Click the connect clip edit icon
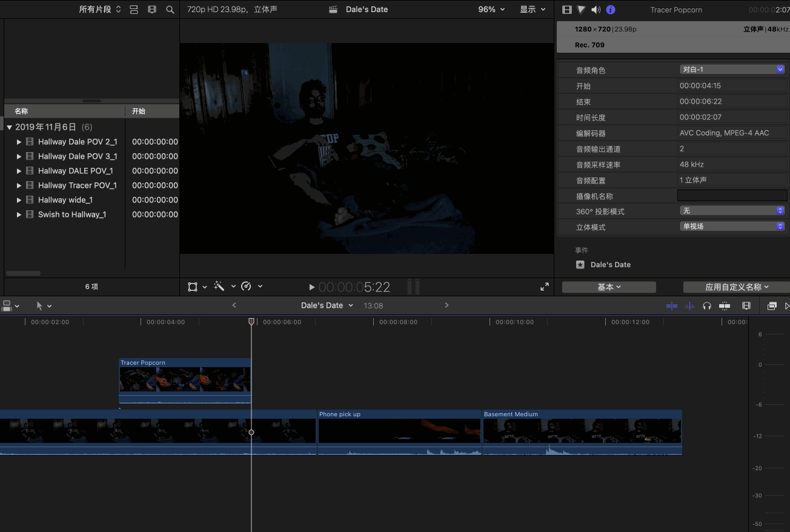Image resolution: width=790 pixels, height=532 pixels. click(x=7, y=306)
